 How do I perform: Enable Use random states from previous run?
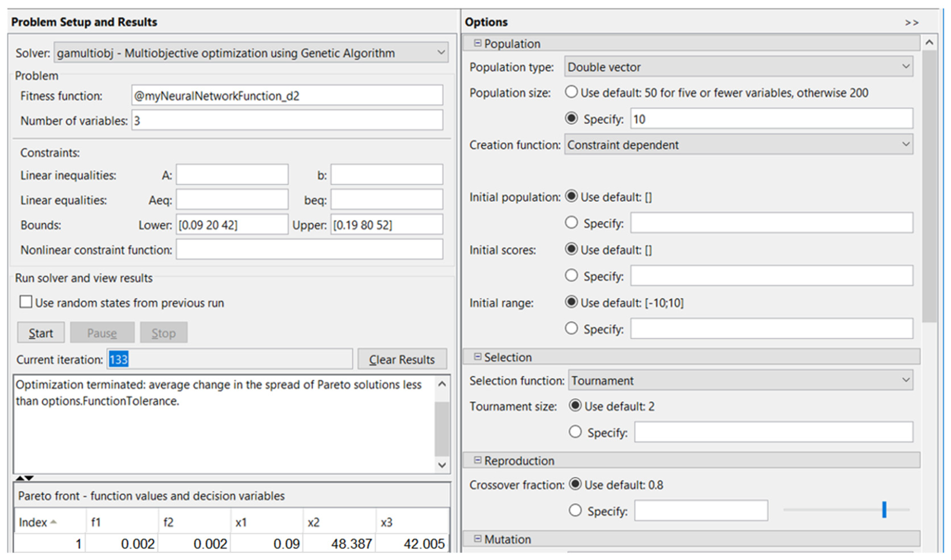[x=26, y=302]
